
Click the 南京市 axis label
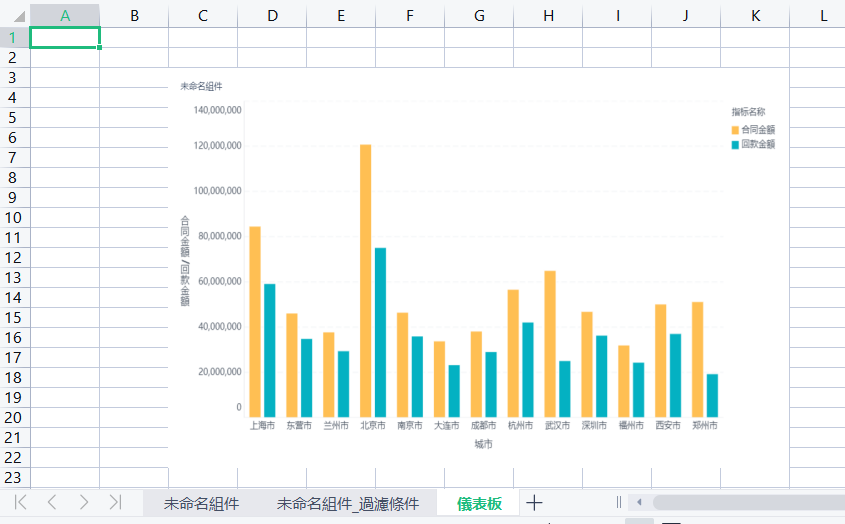point(410,425)
